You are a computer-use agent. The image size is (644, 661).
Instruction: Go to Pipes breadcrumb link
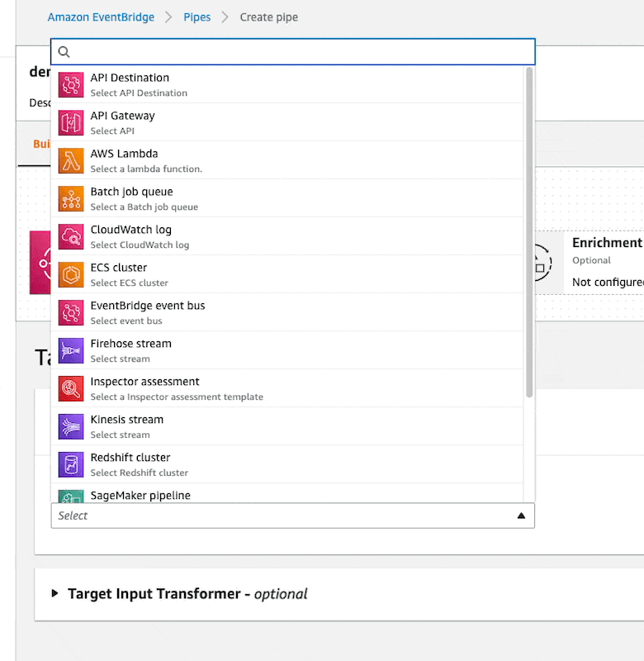197,17
